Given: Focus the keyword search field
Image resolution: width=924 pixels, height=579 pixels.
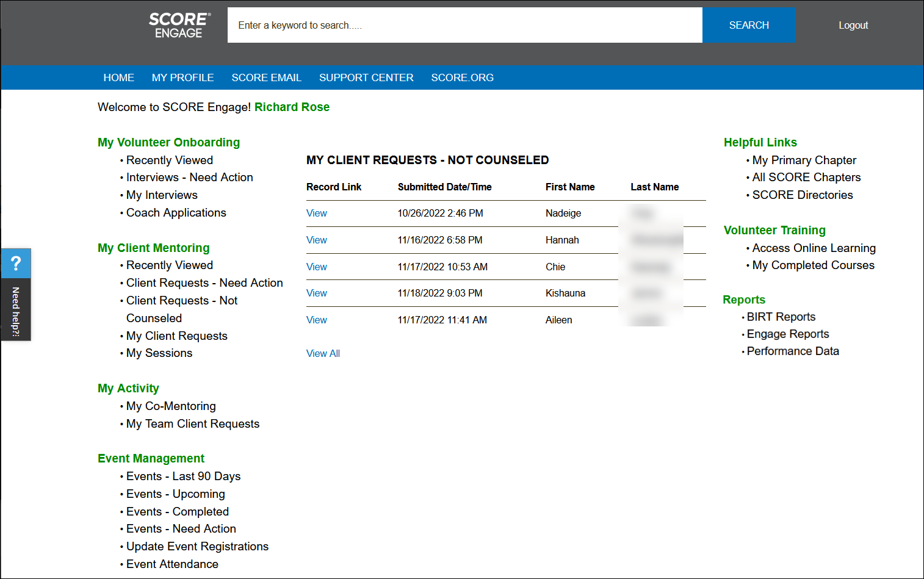Looking at the screenshot, I should (464, 25).
